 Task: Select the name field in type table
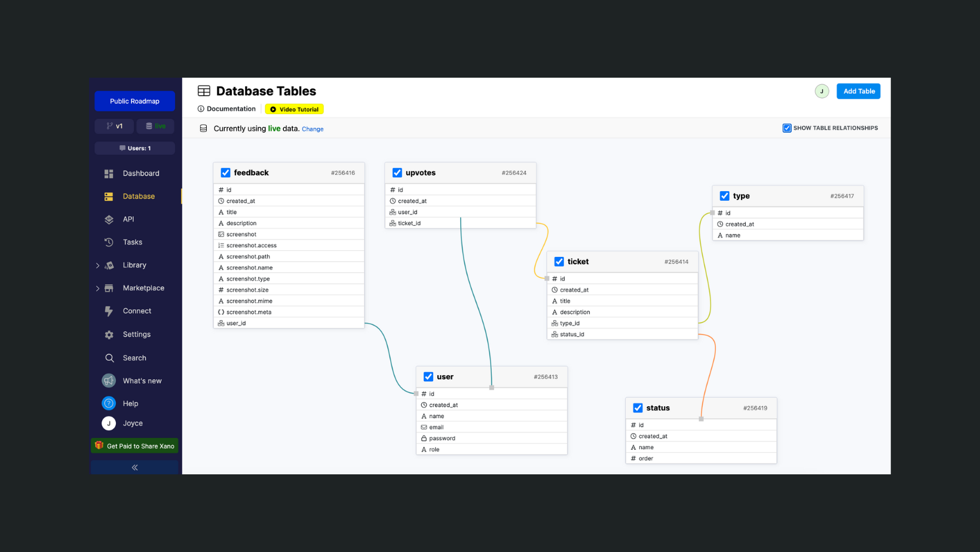tap(788, 235)
